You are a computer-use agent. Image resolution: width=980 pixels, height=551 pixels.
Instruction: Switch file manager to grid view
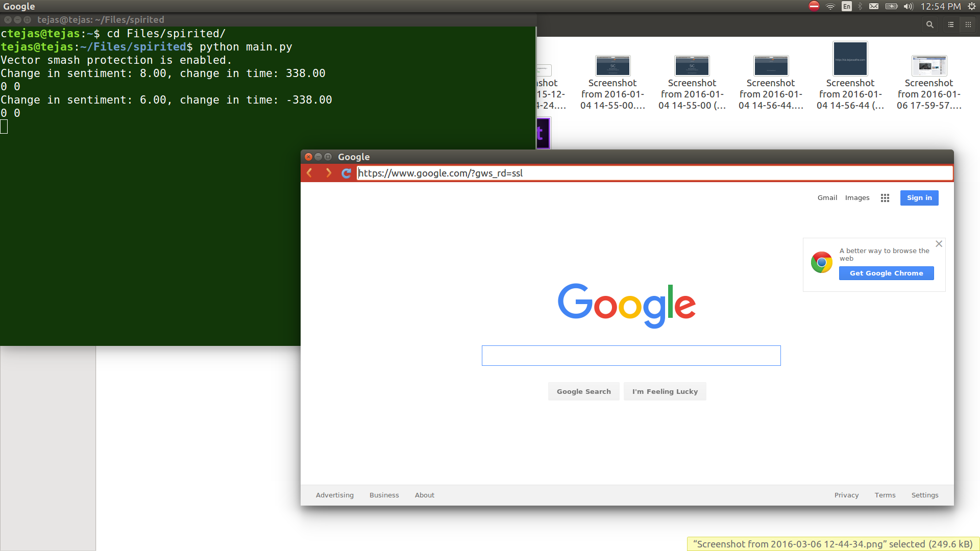pyautogui.click(x=968, y=24)
